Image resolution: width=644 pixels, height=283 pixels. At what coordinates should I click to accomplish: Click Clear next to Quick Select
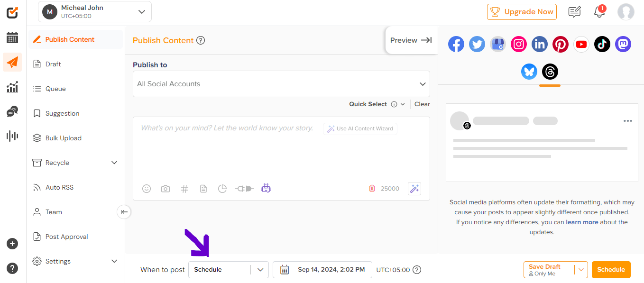(422, 104)
